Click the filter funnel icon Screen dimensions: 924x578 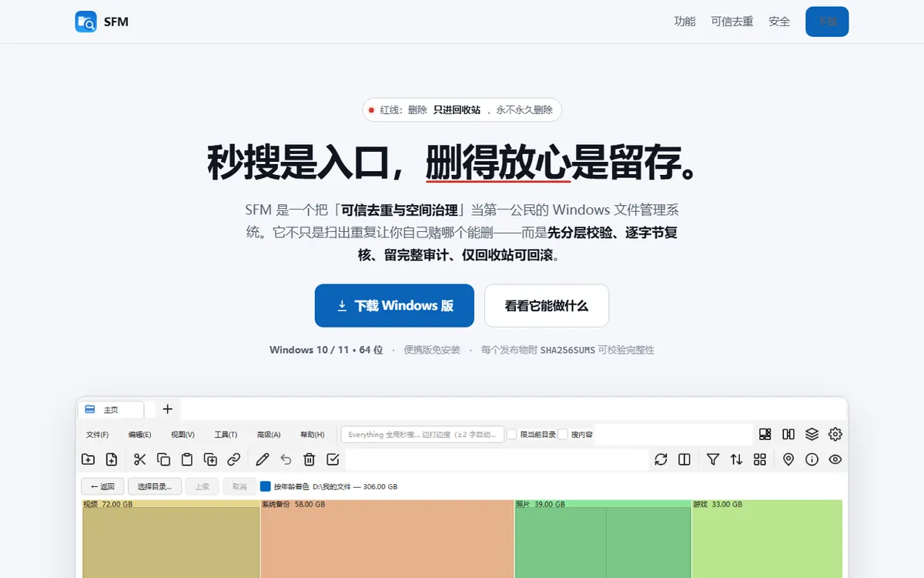click(x=713, y=459)
